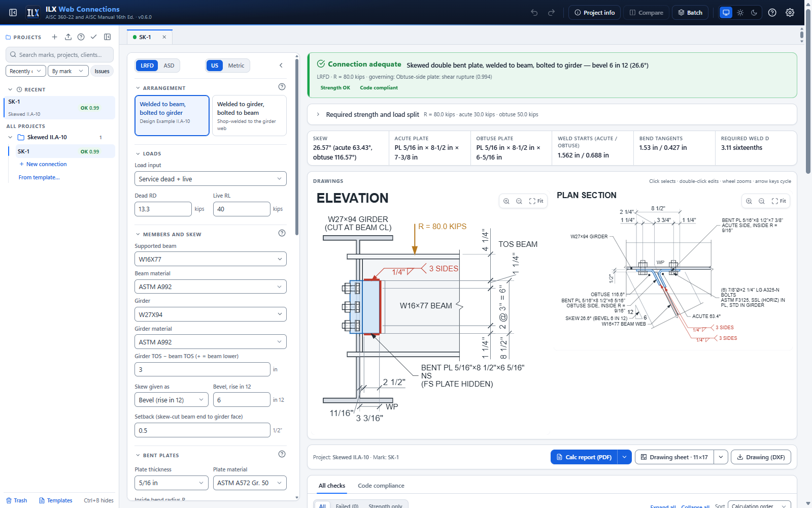The width and height of the screenshot is (812, 508).
Task: Open help icon beside Arrangement heading
Action: point(282,87)
